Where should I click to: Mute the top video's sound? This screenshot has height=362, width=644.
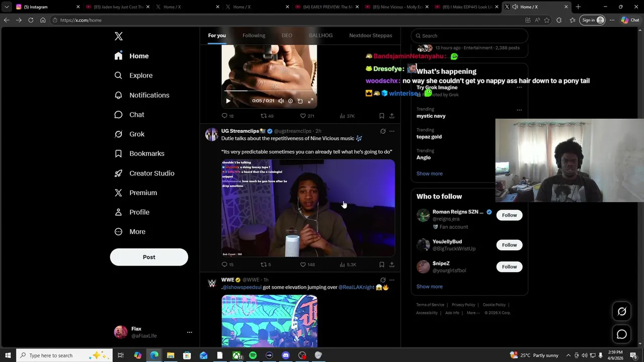coord(281,101)
